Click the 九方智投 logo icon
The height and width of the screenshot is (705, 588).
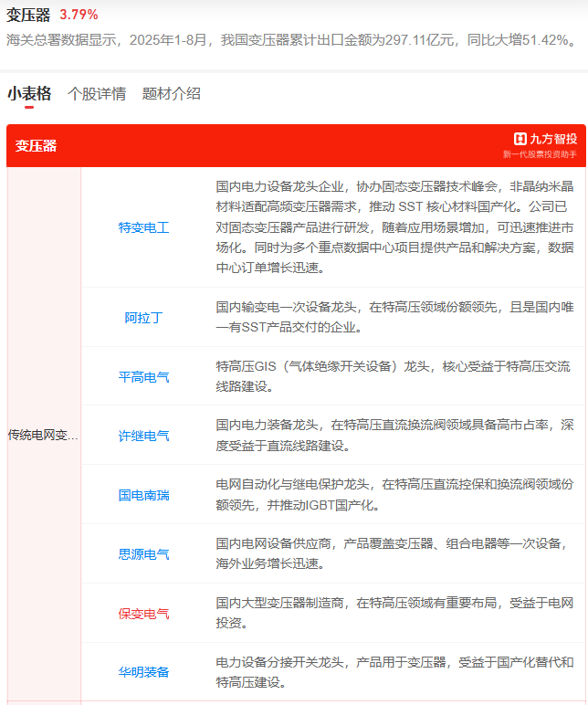(520, 139)
